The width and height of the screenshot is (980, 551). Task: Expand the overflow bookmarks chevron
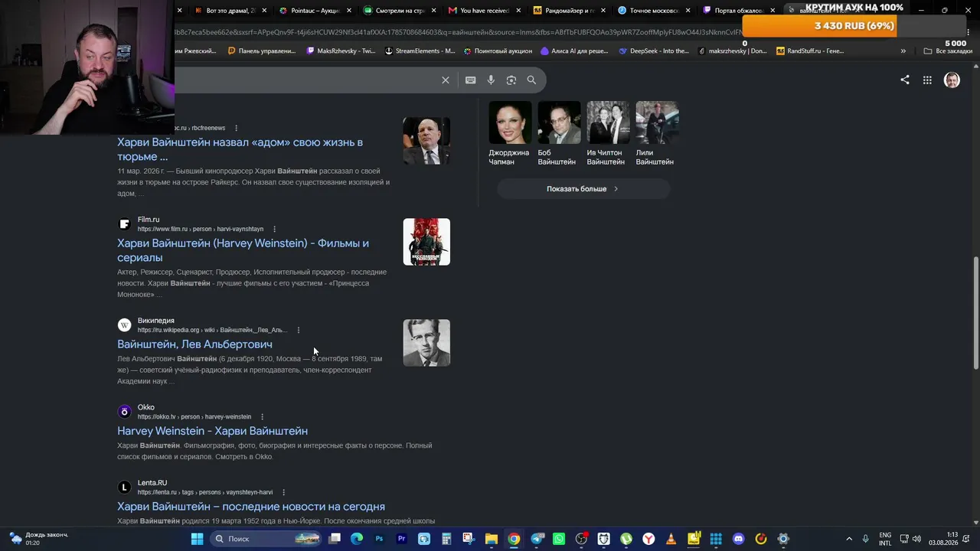[x=903, y=51]
